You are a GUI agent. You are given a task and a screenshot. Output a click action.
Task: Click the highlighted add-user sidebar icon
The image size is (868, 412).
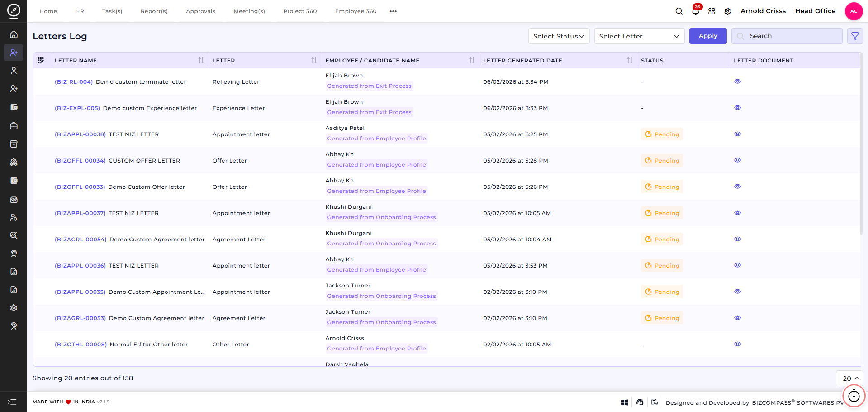coord(14,53)
